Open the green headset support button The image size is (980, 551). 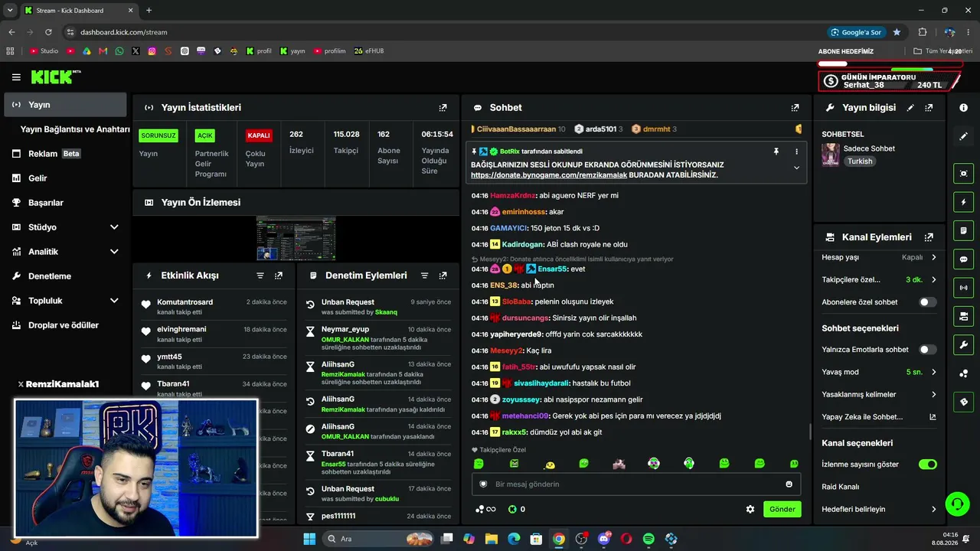tap(957, 504)
